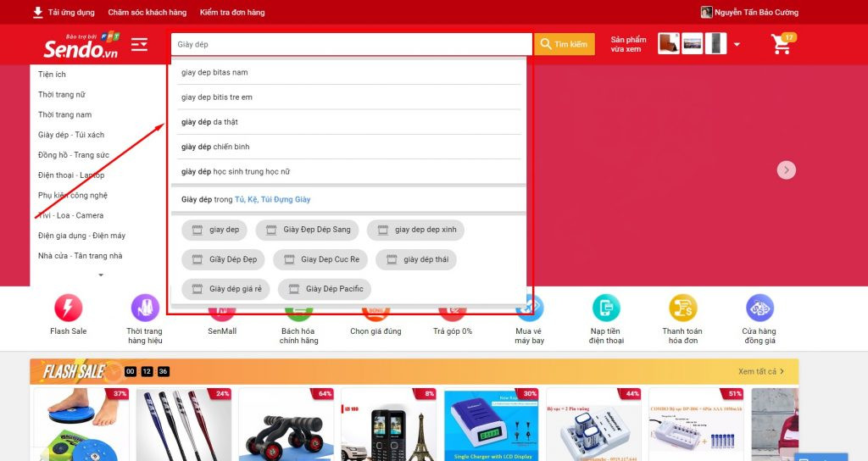Select the Thời trang nữ category
This screenshot has height=461, width=868.
[62, 95]
